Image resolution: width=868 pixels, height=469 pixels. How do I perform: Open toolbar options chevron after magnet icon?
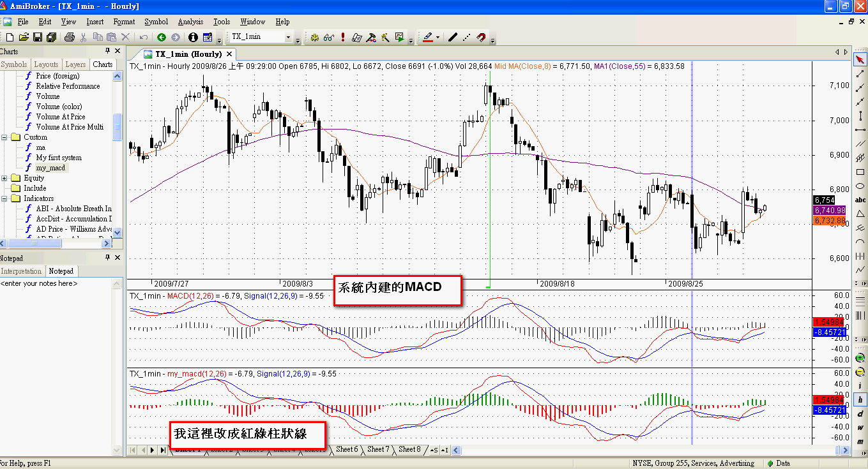click(492, 40)
